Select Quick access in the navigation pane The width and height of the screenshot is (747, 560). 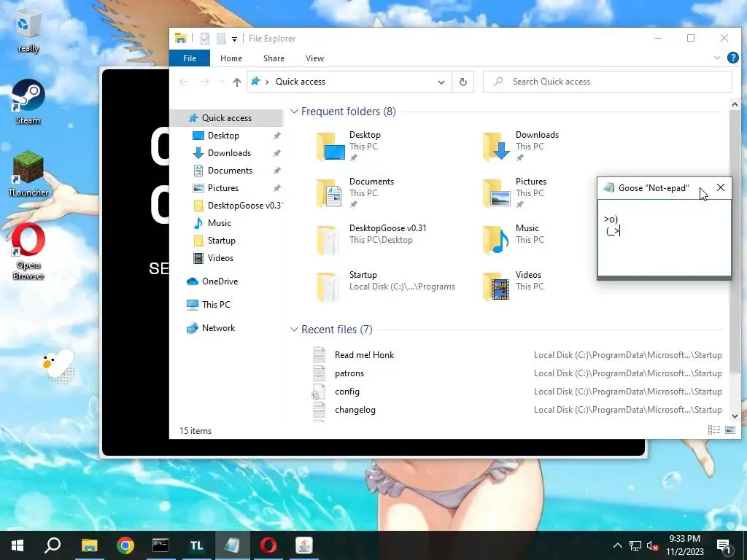tap(227, 117)
